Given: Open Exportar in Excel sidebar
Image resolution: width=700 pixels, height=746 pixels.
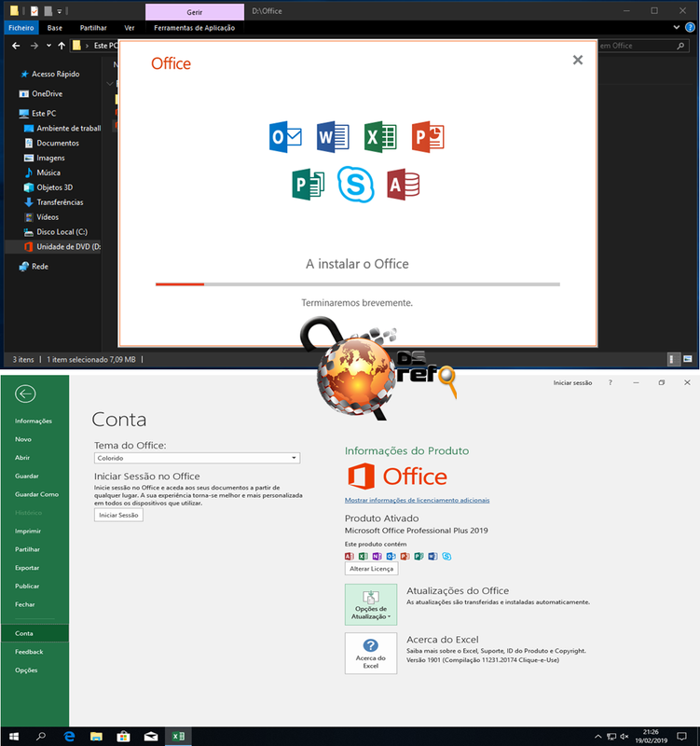Looking at the screenshot, I should [27, 568].
